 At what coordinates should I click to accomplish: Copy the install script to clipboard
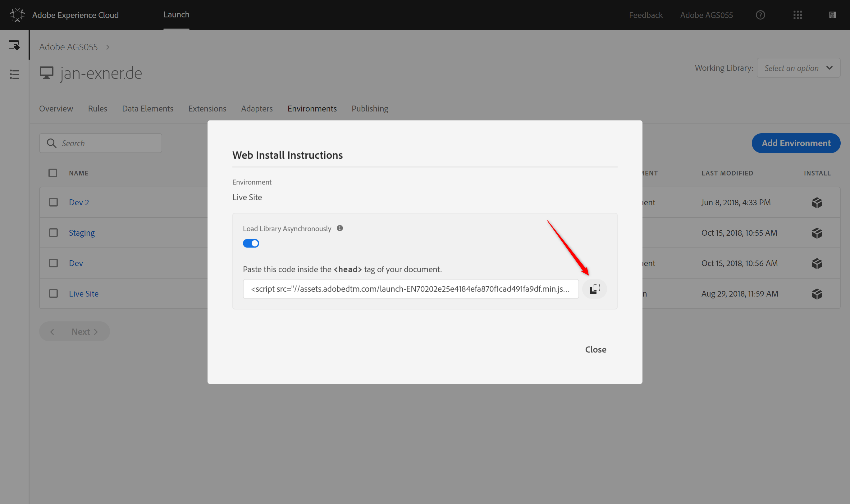coord(594,289)
